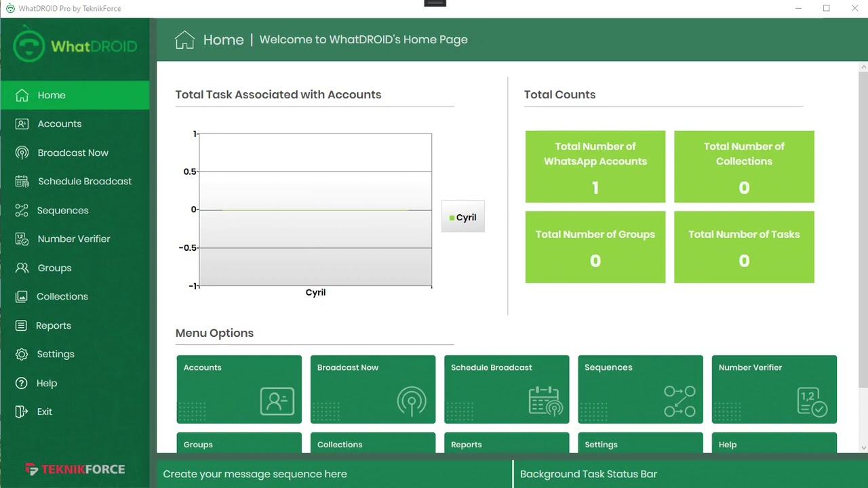
Task: Click the Accounts contact-card icon in sidebar
Action: coord(22,124)
